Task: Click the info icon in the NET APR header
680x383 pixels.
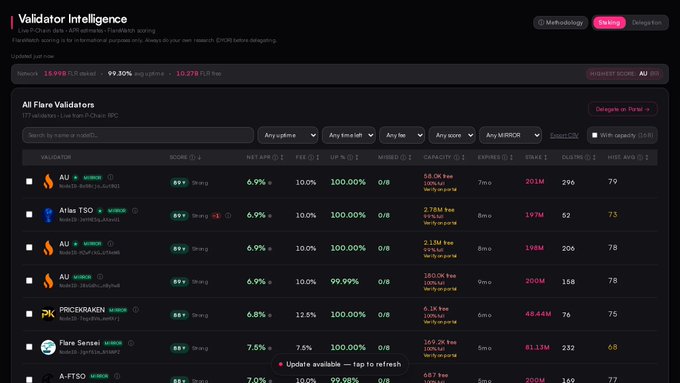Action: click(275, 157)
